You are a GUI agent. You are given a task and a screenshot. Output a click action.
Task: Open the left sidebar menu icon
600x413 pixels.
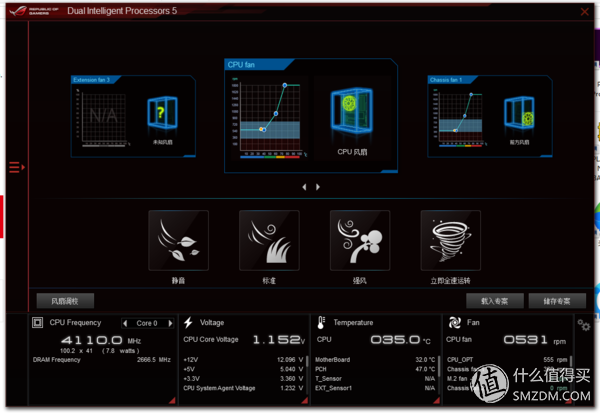coord(17,167)
